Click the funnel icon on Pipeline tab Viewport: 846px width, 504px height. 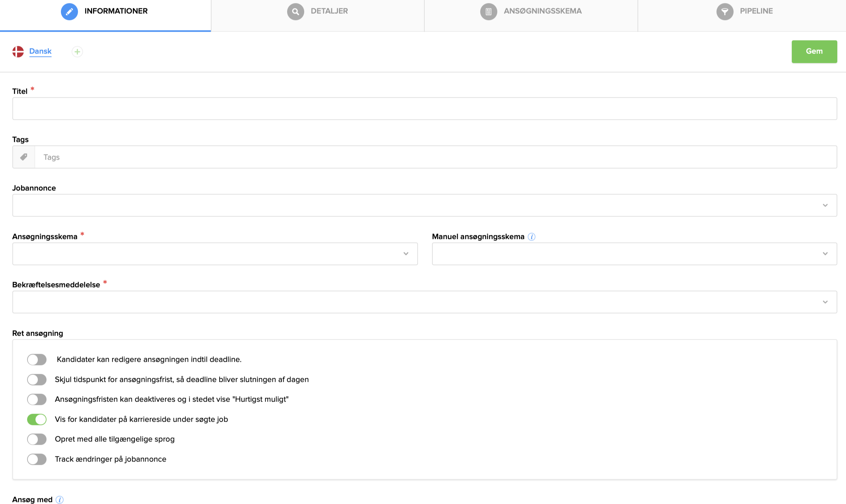725,11
